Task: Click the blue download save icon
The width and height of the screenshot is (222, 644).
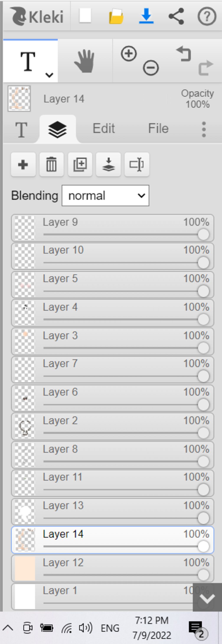Action: click(146, 16)
